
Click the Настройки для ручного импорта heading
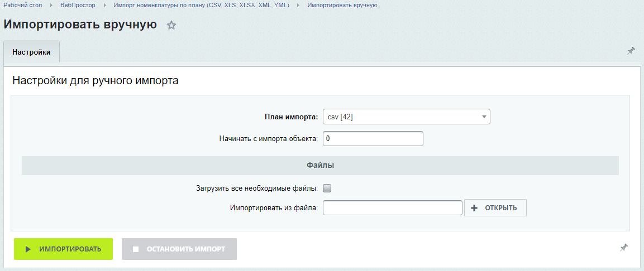tap(96, 80)
